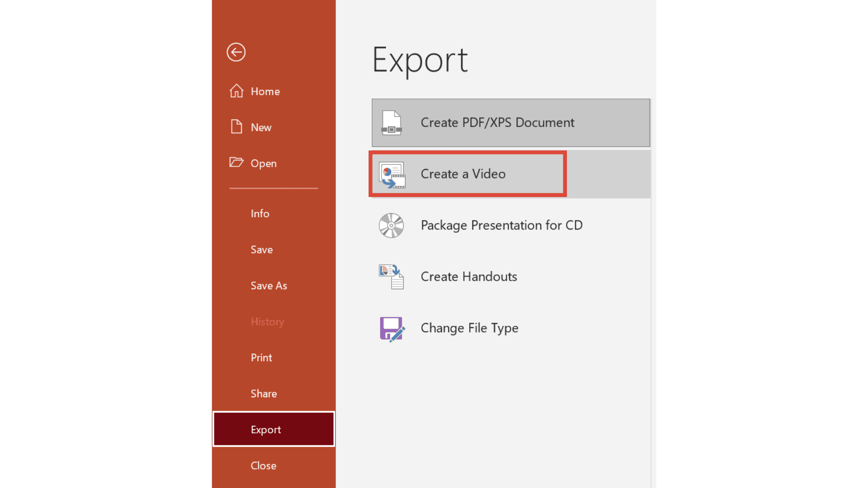Image resolution: width=868 pixels, height=488 pixels.
Task: Click the Create Handouts pages icon
Action: coord(392,277)
